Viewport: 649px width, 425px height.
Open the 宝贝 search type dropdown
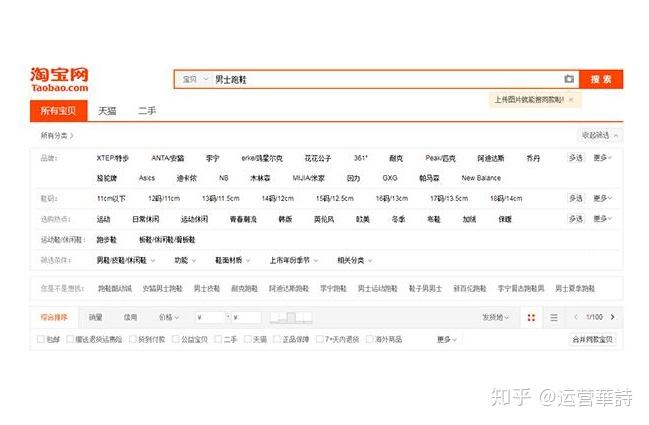(x=195, y=79)
